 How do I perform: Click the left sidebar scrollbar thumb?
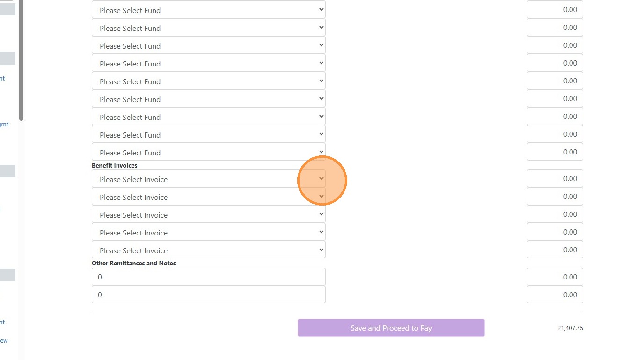tap(21, 61)
